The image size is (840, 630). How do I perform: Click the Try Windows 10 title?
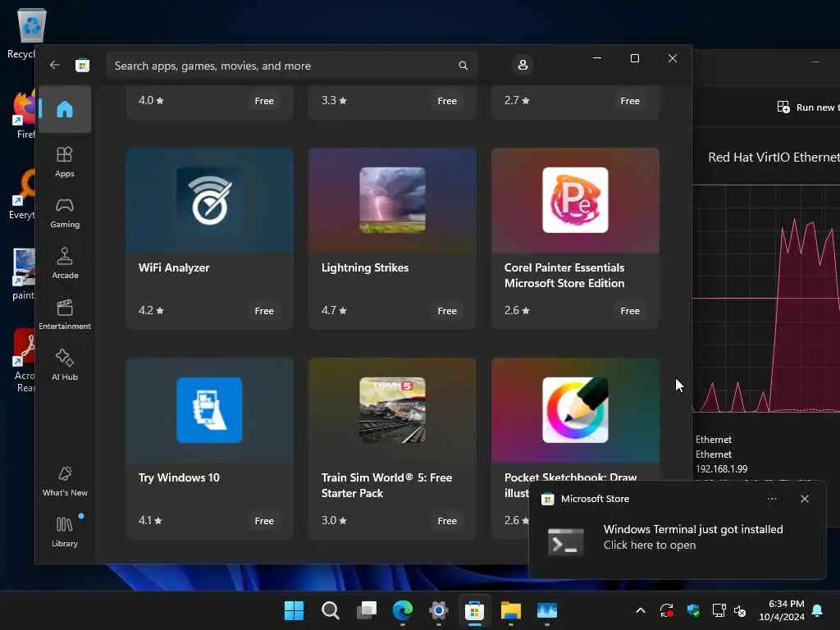tap(179, 478)
